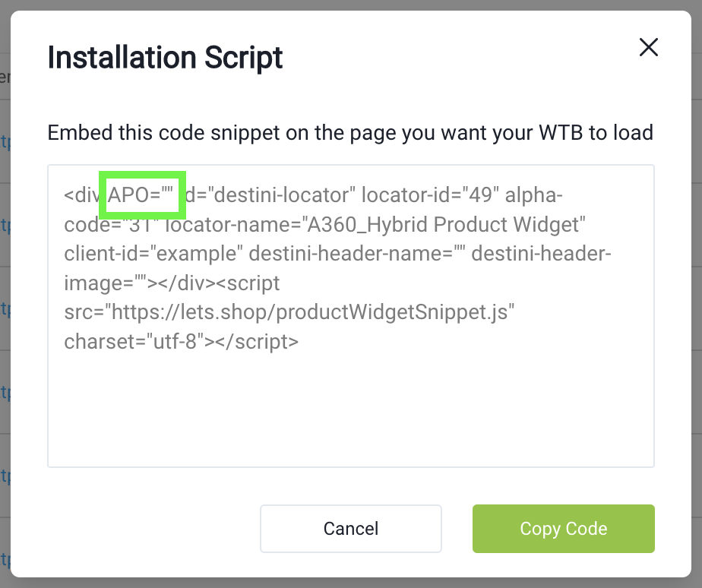Click the 'Embed this code snippet' instruction text
This screenshot has width=702, height=588.
pos(350,132)
